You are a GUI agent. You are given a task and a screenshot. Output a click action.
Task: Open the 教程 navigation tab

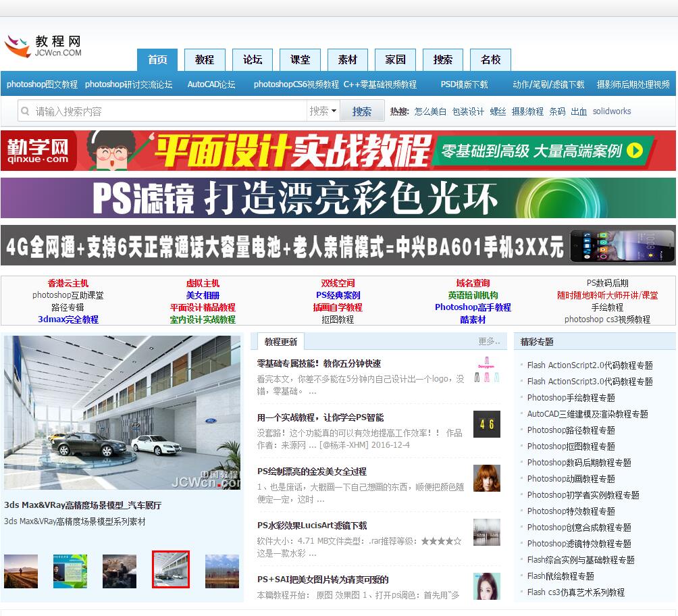point(205,59)
